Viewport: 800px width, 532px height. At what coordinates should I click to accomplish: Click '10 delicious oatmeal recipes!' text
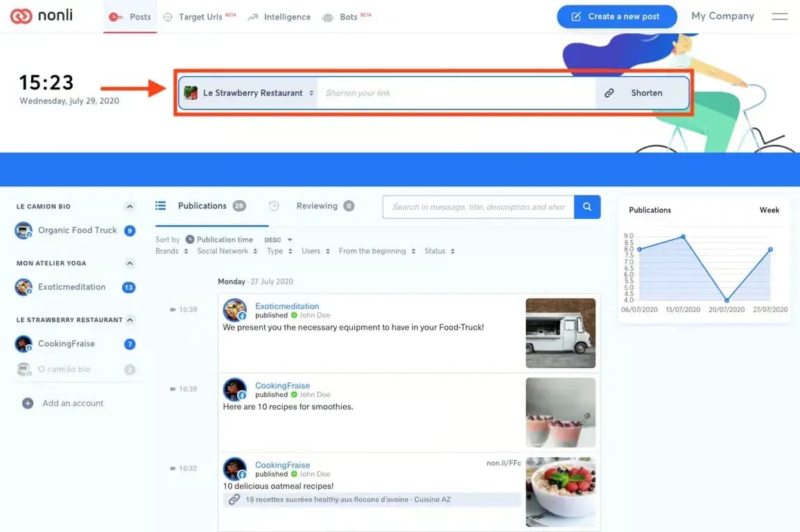click(x=278, y=486)
